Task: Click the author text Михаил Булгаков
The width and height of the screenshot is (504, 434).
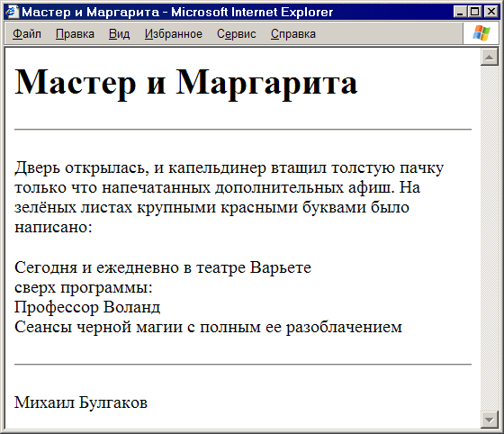Action: point(81,402)
